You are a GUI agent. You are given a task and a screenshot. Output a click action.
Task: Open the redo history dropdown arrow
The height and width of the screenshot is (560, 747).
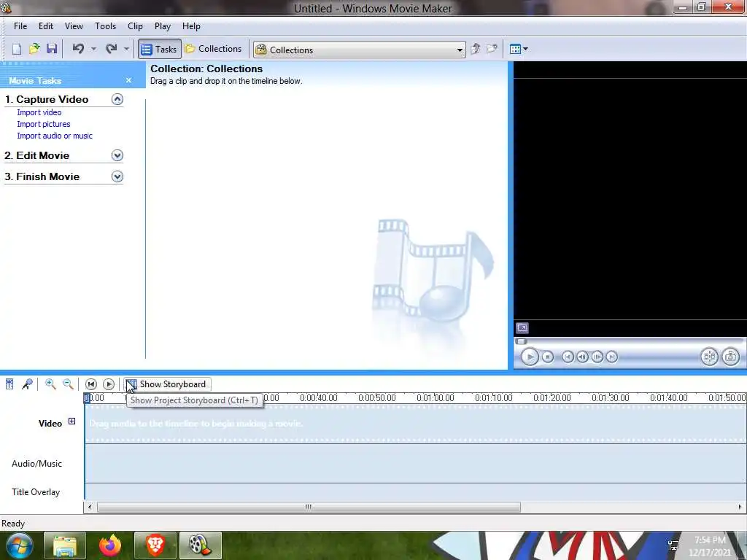click(x=126, y=49)
